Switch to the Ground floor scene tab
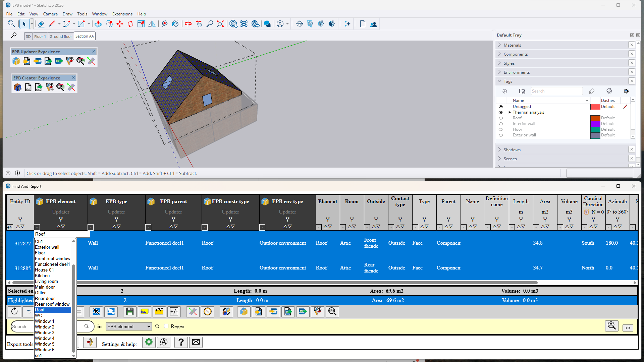The width and height of the screenshot is (644, 362). click(61, 36)
